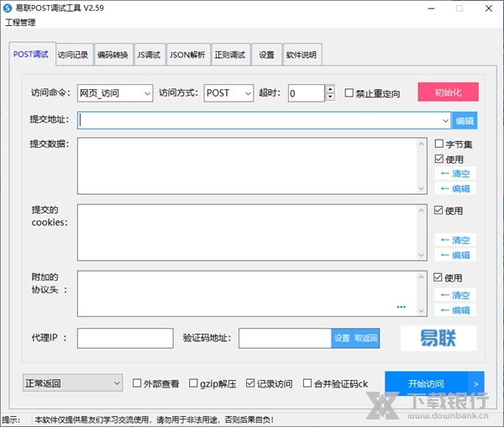
Task: Click the status bar disclaimer text 本软件仅提供
Action: 155,419
